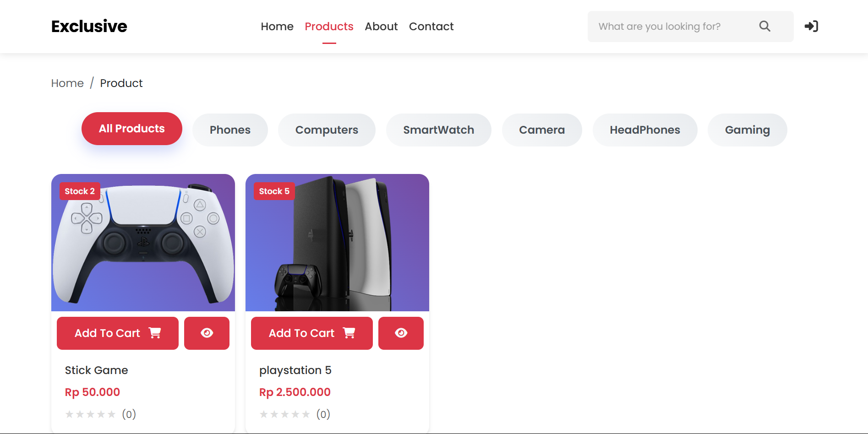Click the search magnifier icon
The image size is (868, 434).
point(764,26)
